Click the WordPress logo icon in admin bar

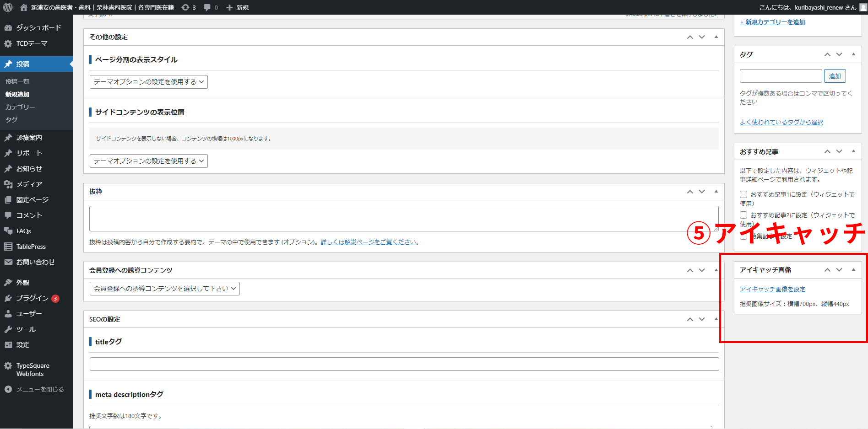coord(8,7)
